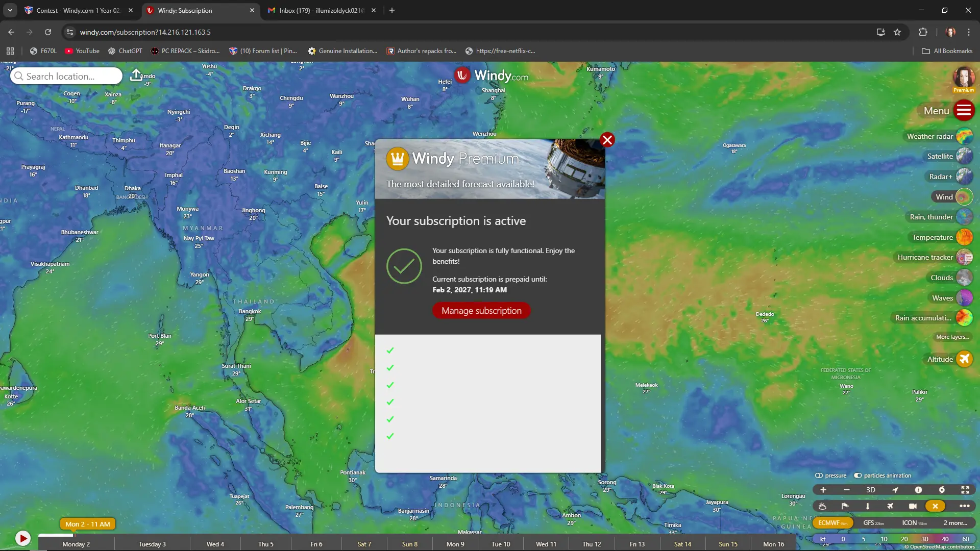Click the Windy.com logo
This screenshot has width=980, height=551.
492,76
